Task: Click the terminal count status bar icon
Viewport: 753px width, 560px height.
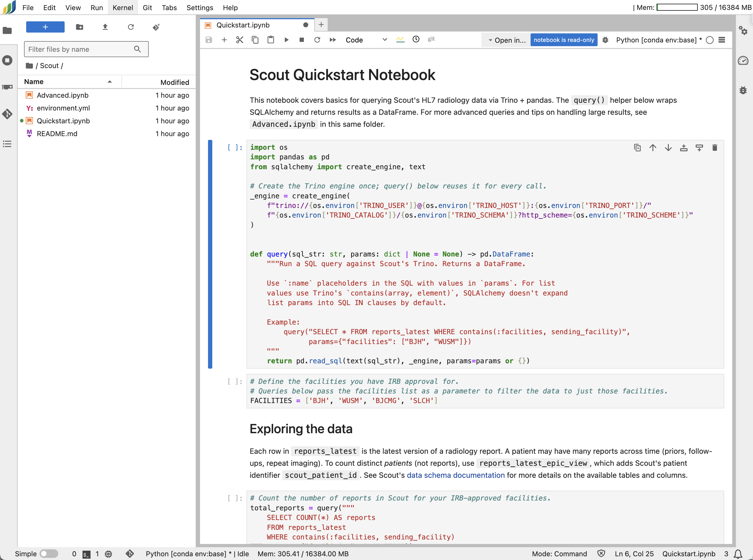Action: [87, 554]
